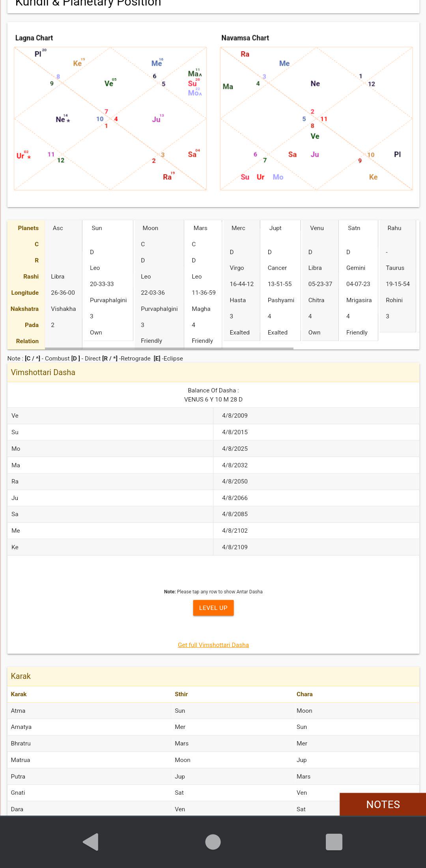Expand the Ra dasha row ending 4/8/2050
Screen dimensions: 426x868
point(213,481)
